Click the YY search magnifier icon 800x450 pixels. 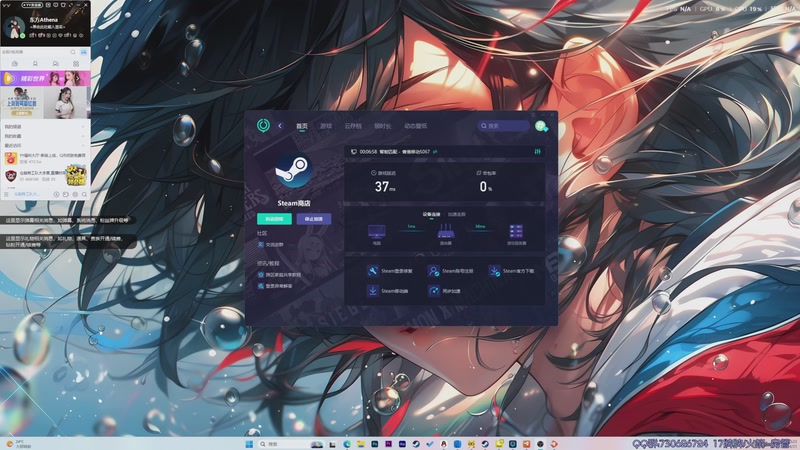click(x=73, y=52)
